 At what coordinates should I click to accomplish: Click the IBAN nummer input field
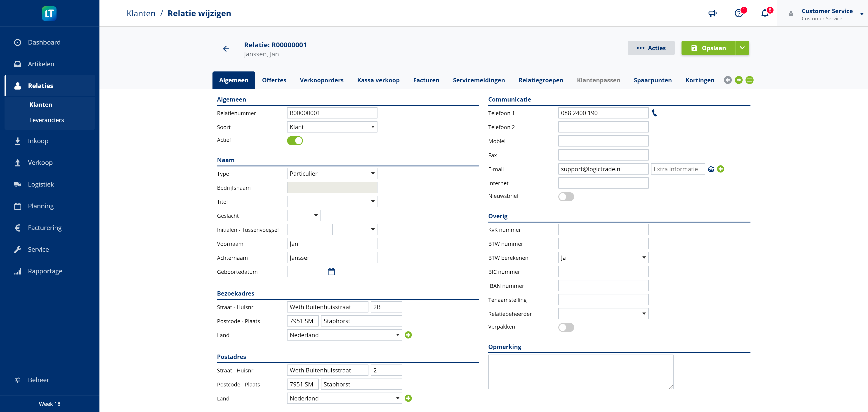tap(603, 286)
